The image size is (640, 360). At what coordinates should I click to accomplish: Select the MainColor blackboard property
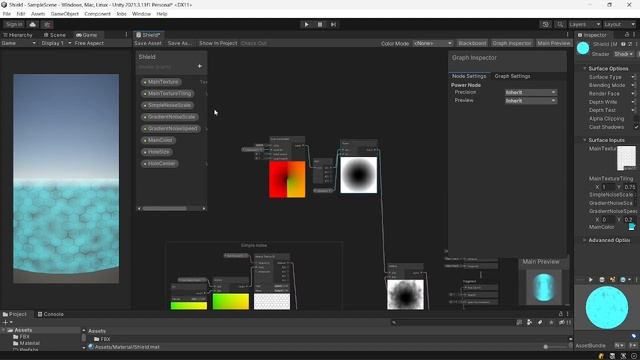coord(158,140)
